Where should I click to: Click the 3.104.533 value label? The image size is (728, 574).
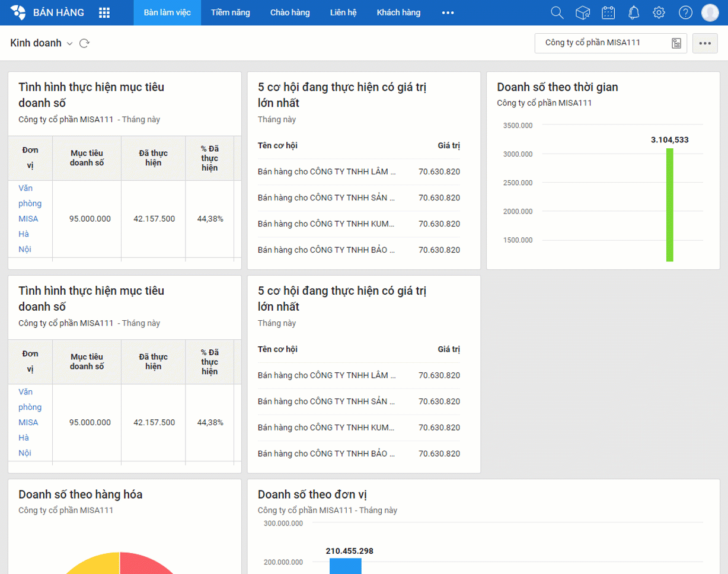670,140
